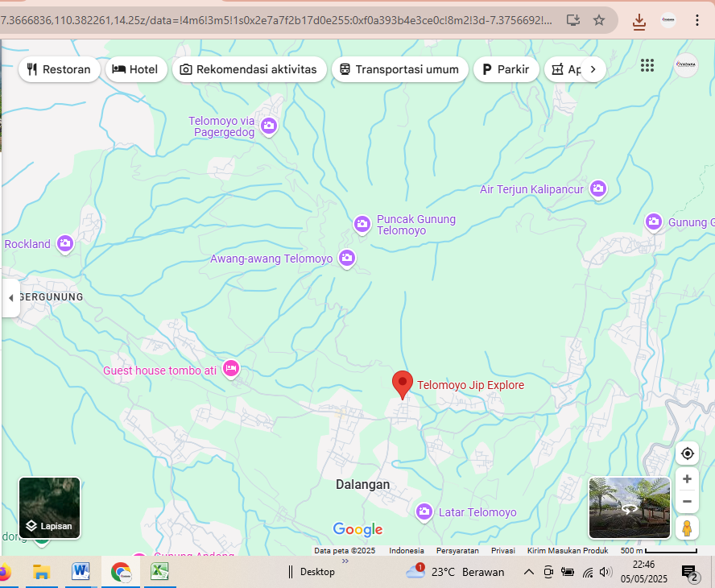Click the map zoom-in plus control
This screenshot has height=588, width=715.
687,478
